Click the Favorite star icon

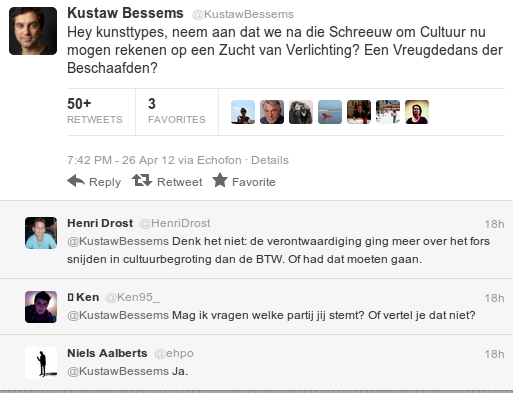coord(220,180)
